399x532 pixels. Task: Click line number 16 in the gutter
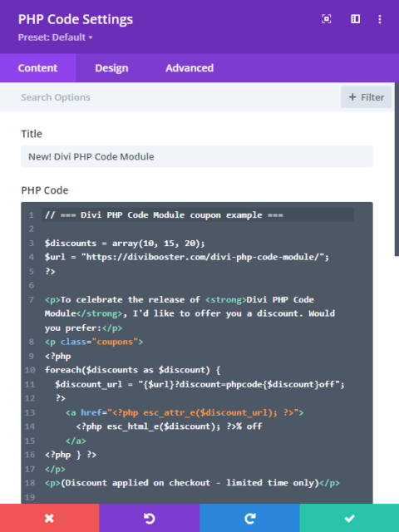tap(30, 455)
